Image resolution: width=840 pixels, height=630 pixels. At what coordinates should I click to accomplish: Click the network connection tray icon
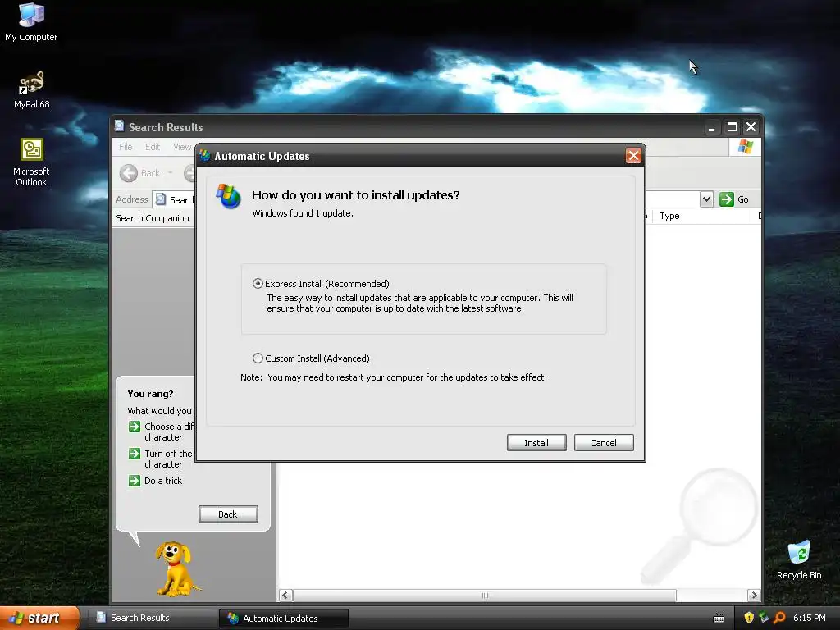[x=764, y=618]
